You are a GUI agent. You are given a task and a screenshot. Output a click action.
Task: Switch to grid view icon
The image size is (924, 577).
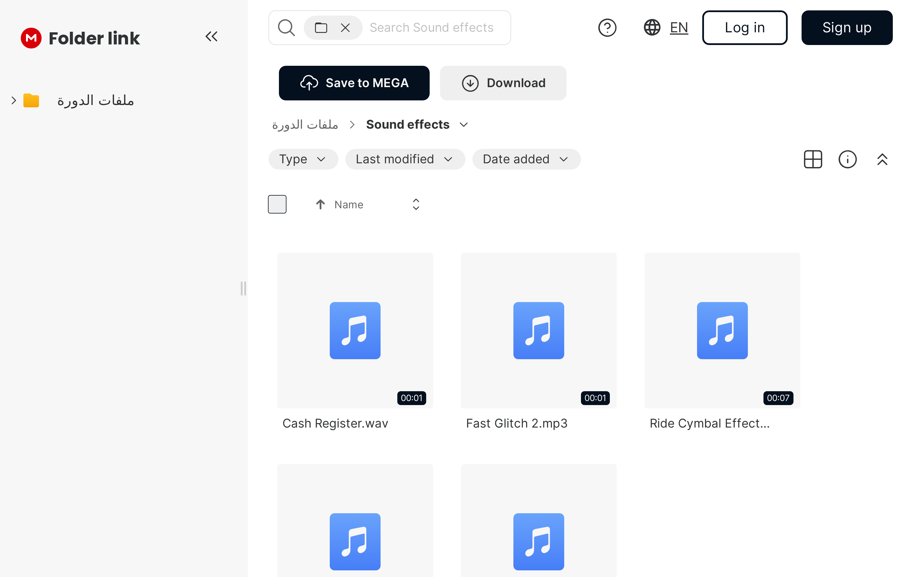(x=813, y=159)
